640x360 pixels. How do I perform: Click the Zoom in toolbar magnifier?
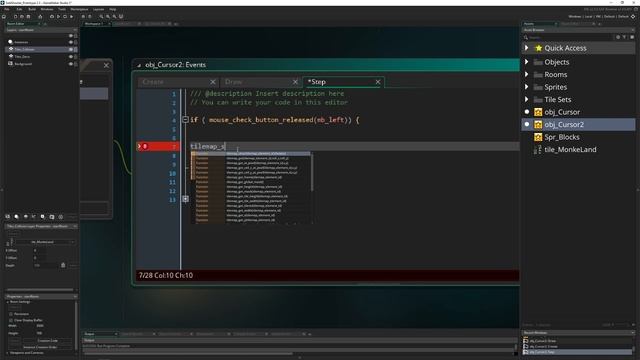point(114,16)
